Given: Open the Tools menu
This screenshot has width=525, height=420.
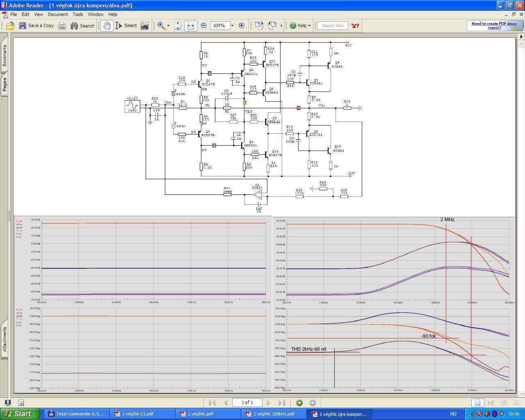Looking at the screenshot, I should (78, 14).
